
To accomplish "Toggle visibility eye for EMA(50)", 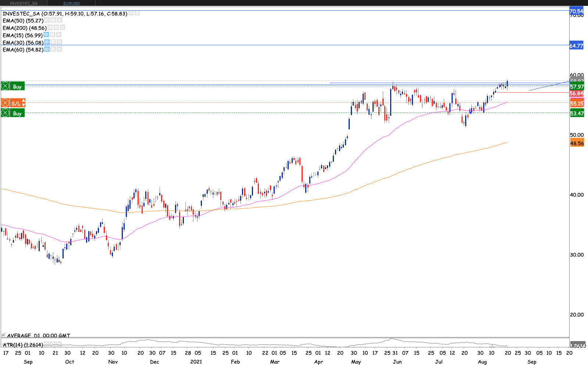I will [47, 21].
